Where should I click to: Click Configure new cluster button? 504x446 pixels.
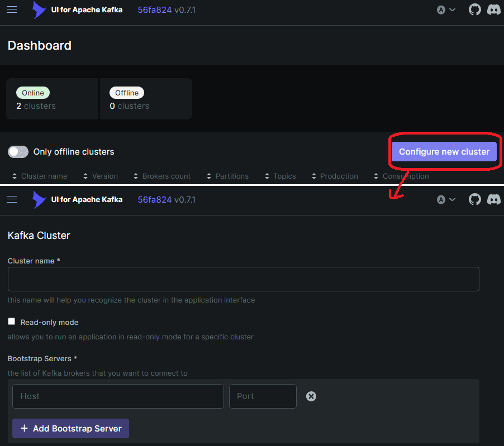pos(444,152)
